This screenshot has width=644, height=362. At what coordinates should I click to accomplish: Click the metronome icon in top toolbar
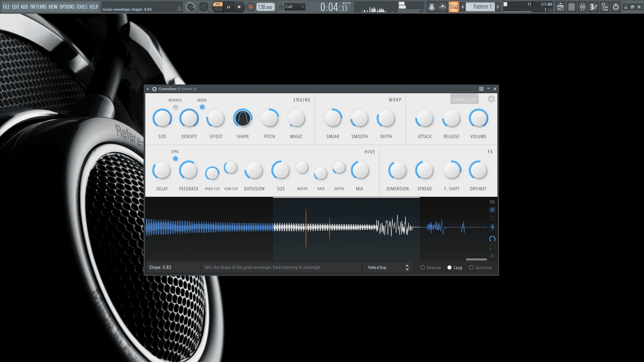[x=431, y=7]
